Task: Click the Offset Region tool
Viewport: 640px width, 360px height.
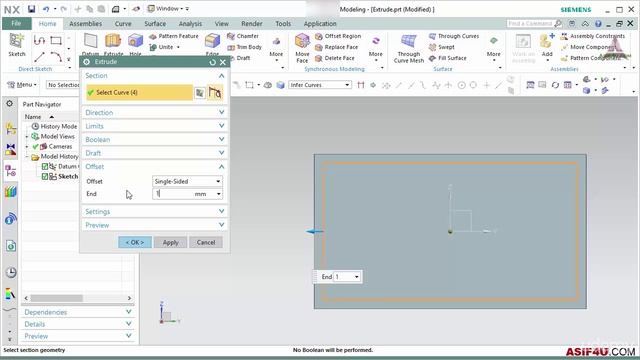Action: coord(338,36)
